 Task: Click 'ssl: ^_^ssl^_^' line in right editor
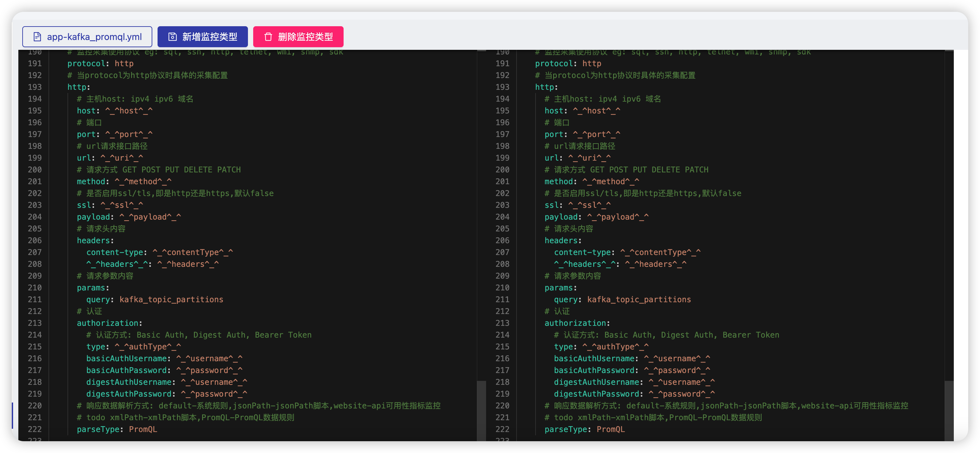point(577,205)
